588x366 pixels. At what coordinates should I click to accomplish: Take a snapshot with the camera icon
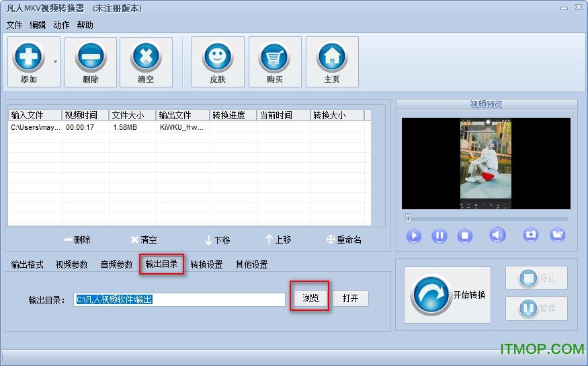[x=531, y=235]
